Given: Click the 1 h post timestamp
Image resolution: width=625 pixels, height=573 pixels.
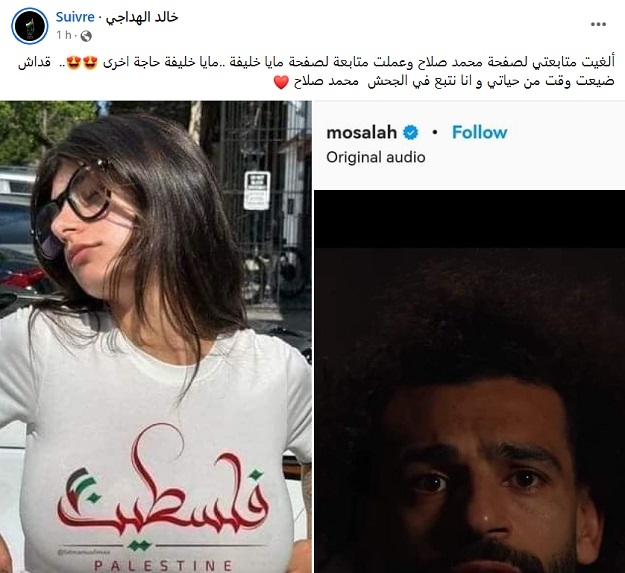Looking at the screenshot, I should coord(64,35).
